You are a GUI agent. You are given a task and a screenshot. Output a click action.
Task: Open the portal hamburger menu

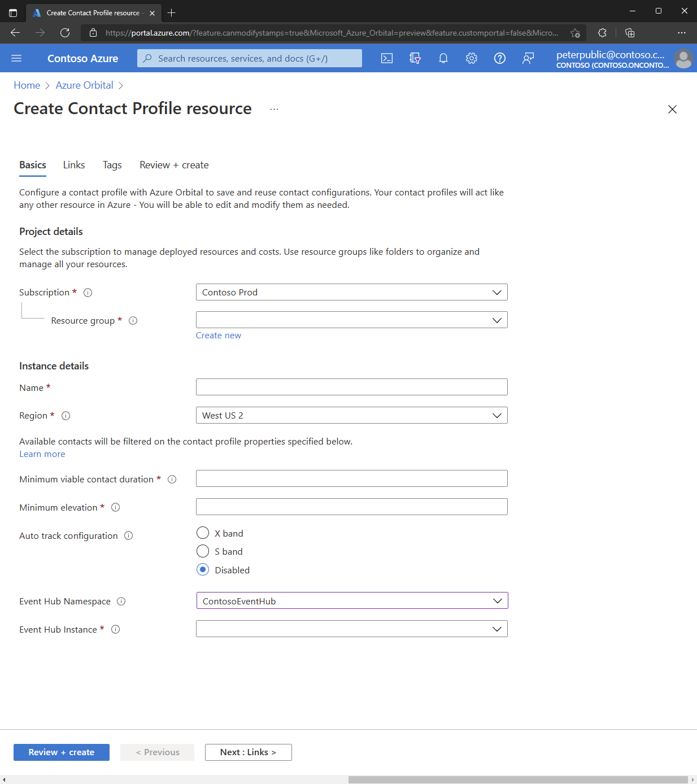pos(16,58)
